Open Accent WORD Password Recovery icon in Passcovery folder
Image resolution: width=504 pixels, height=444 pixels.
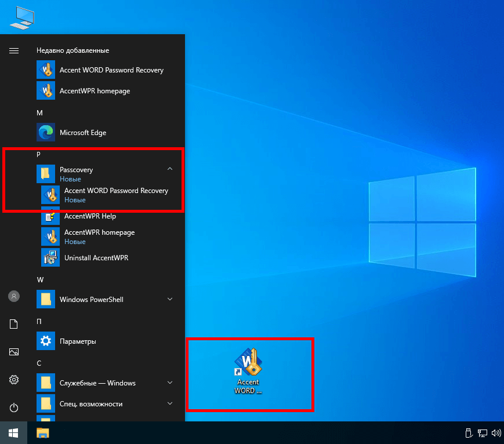pos(50,195)
